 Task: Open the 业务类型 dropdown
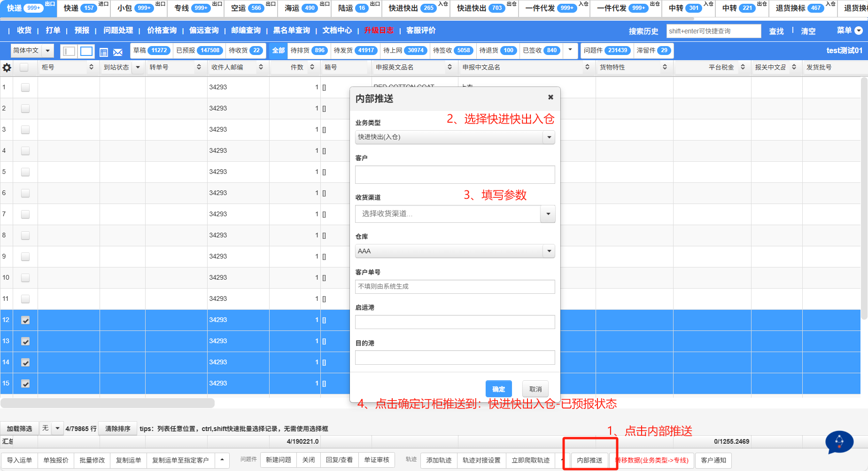point(455,137)
